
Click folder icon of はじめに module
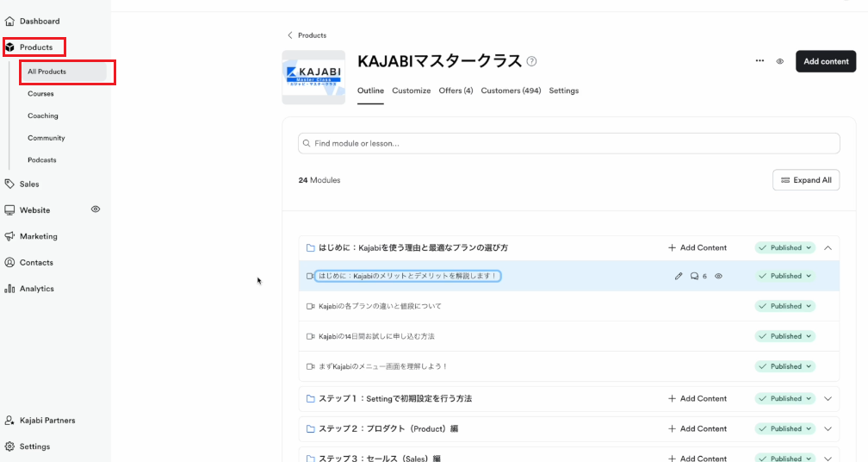point(311,247)
